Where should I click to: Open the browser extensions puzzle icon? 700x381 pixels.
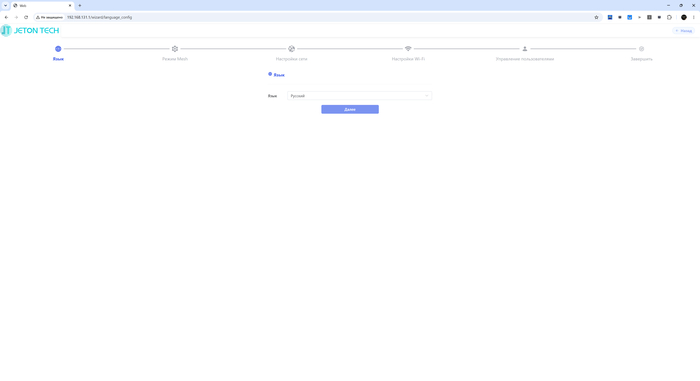(x=669, y=17)
